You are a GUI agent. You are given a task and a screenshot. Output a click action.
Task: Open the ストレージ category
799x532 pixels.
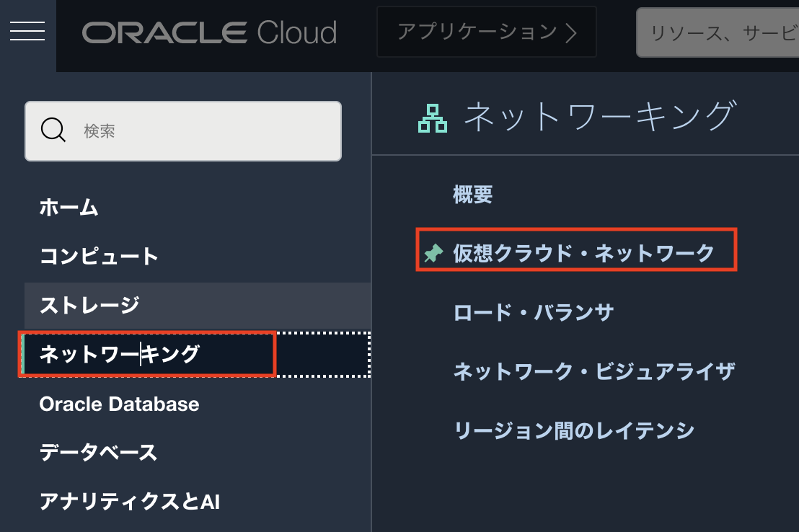pos(89,305)
